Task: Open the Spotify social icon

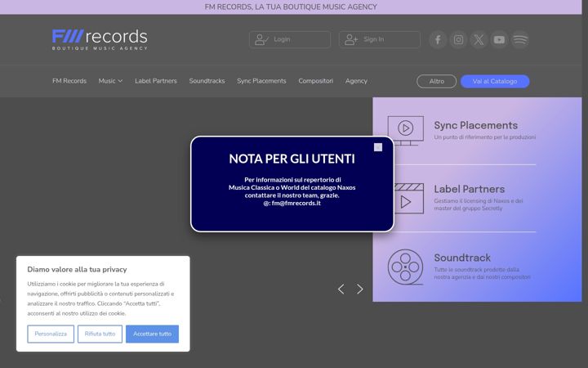Action: [520, 39]
